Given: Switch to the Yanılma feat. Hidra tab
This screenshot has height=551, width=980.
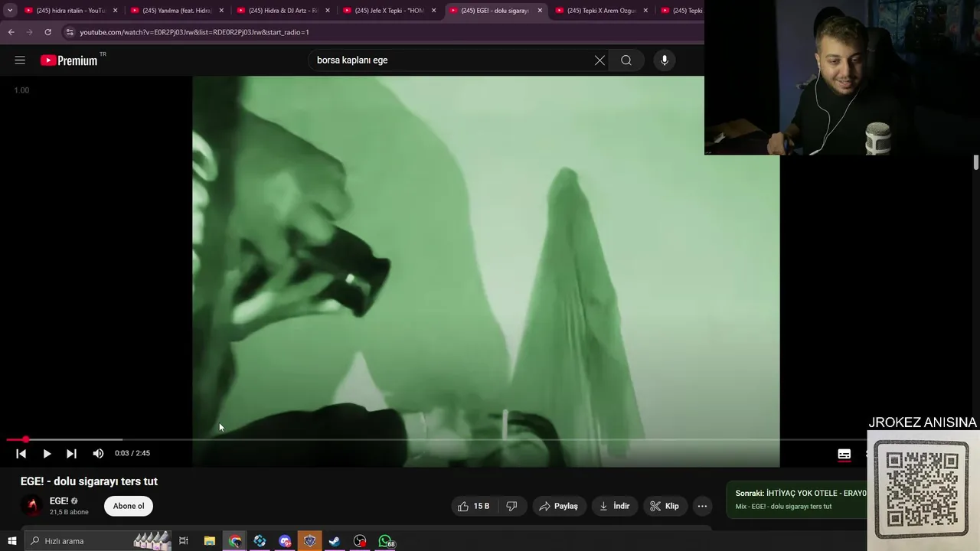Looking at the screenshot, I should pyautogui.click(x=176, y=11).
